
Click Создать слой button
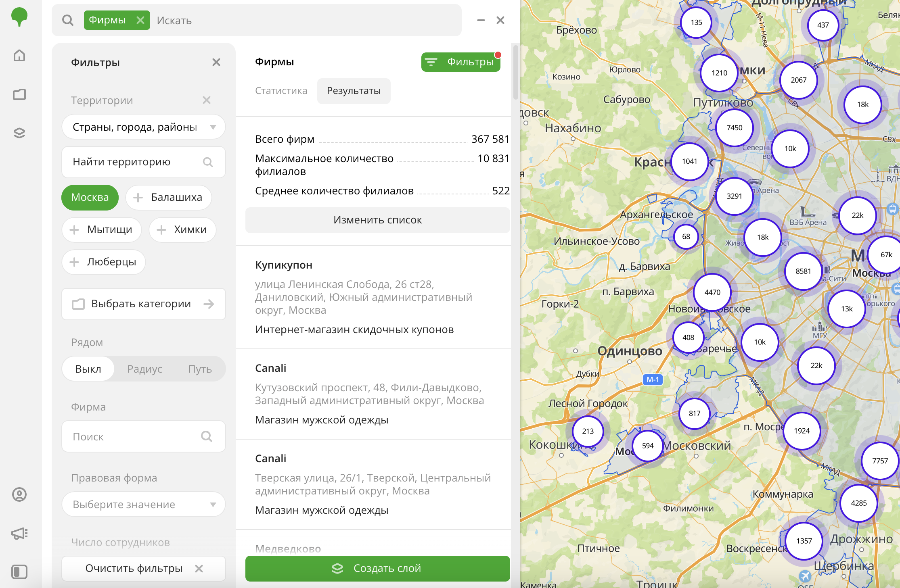click(378, 569)
